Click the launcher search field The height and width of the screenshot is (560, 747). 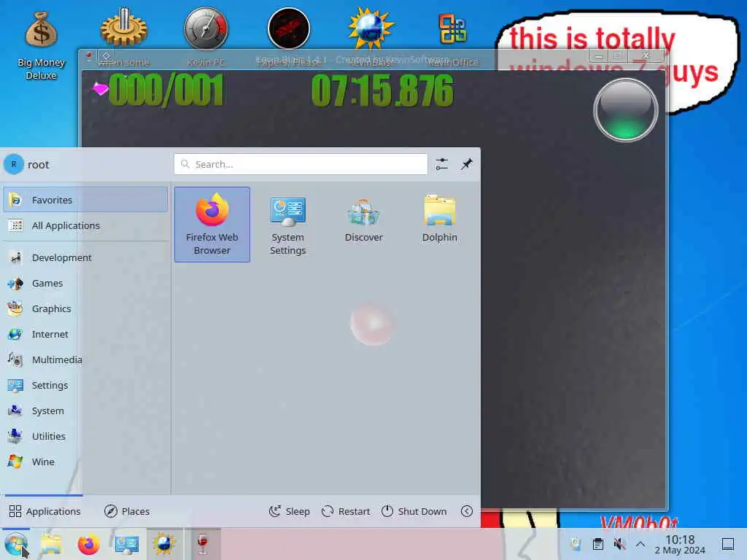point(301,164)
